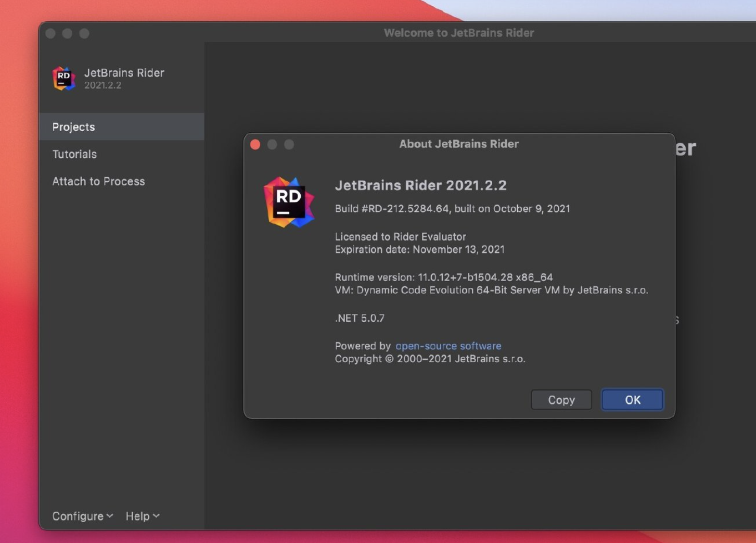
Task: Click the large RD logo in About dialog
Action: coord(289,203)
